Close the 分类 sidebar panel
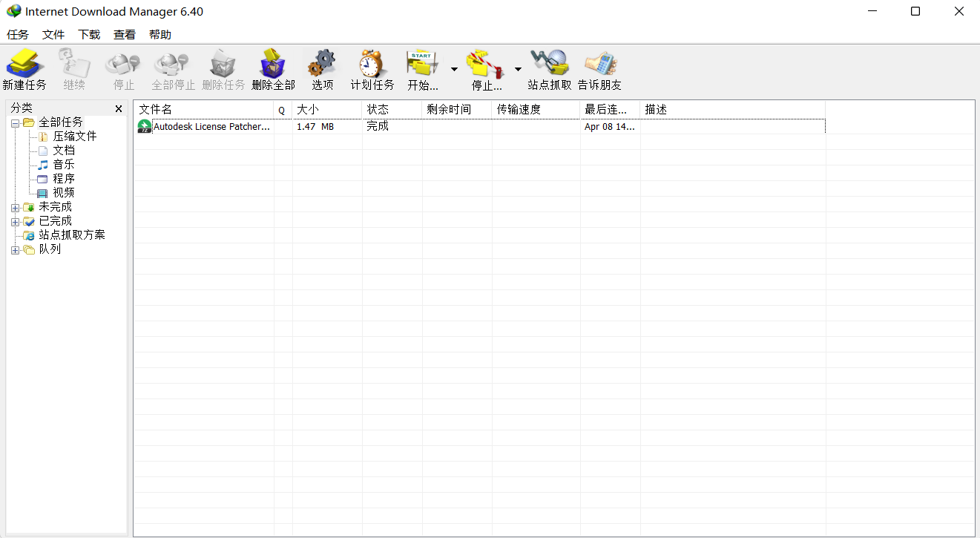This screenshot has height=538, width=980. point(119,109)
